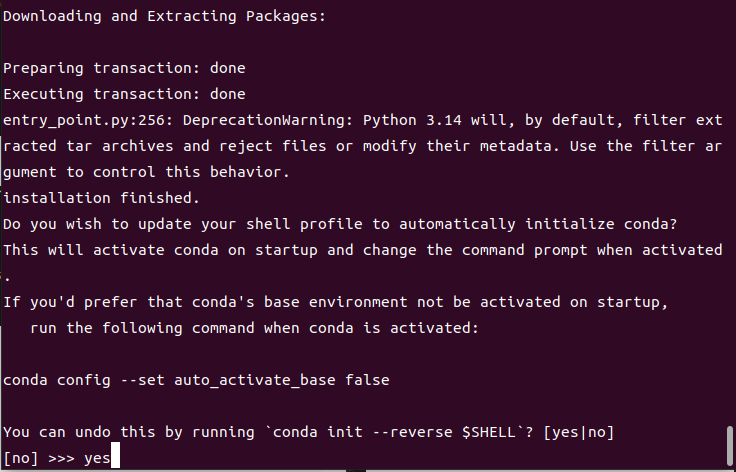Click the scrollbar track above the thumb
The height and width of the screenshot is (472, 736).
pos(730,200)
